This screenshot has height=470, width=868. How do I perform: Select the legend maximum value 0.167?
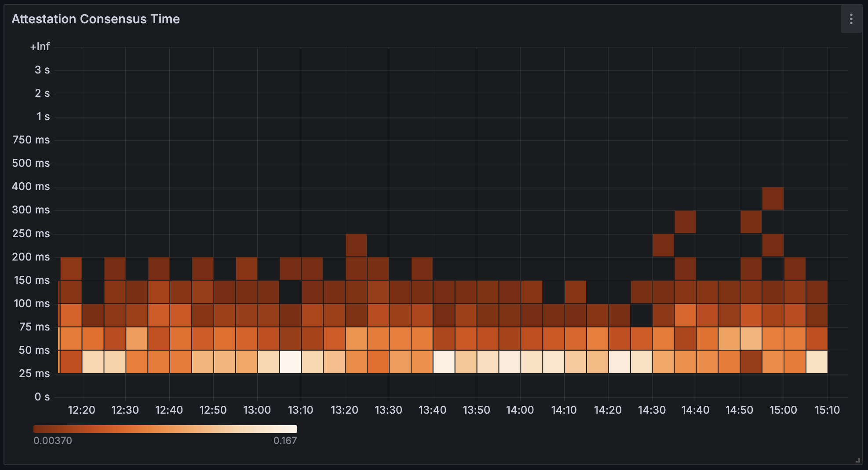[285, 441]
